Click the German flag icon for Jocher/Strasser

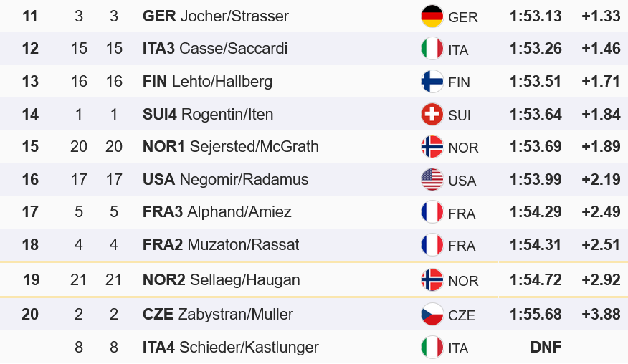(432, 16)
